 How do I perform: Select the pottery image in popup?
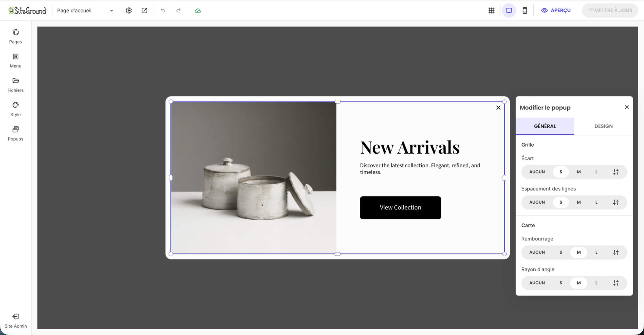tap(254, 178)
